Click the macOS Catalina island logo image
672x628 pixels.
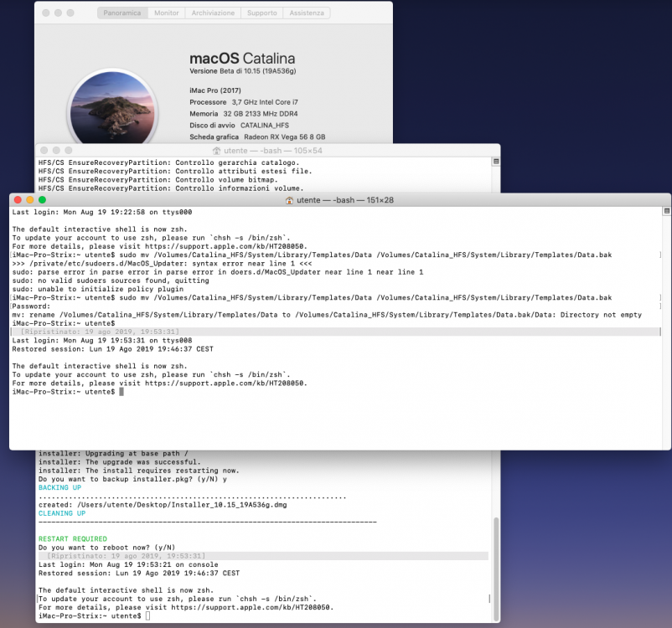[113, 107]
